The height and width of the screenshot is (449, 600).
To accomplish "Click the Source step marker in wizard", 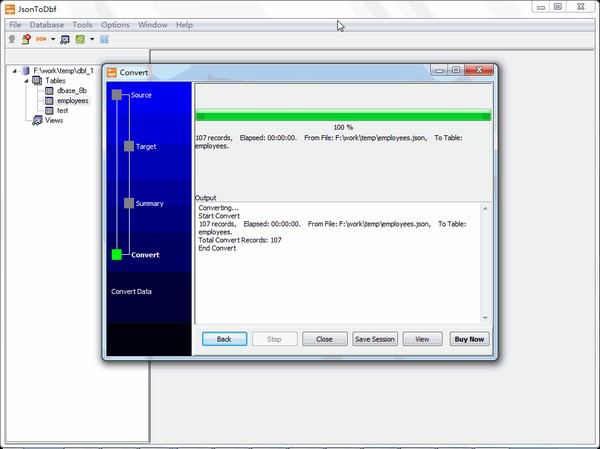I will [117, 94].
